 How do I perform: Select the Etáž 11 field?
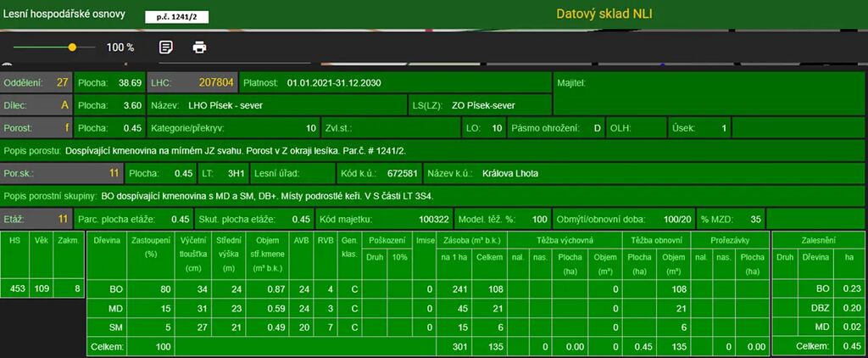pyautogui.click(x=36, y=218)
